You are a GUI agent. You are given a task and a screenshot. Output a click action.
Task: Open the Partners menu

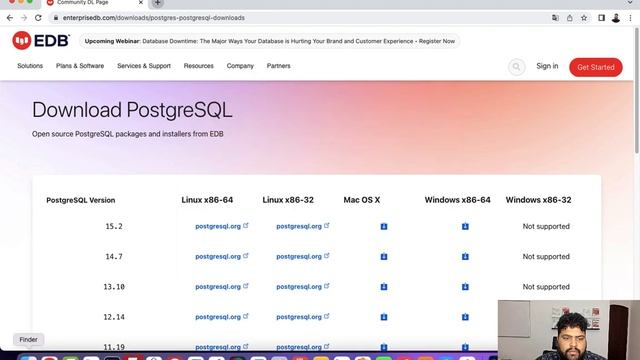coord(278,66)
